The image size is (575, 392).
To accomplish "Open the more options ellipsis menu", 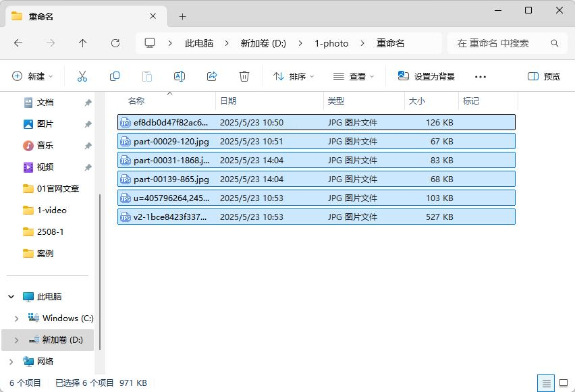I will 481,76.
